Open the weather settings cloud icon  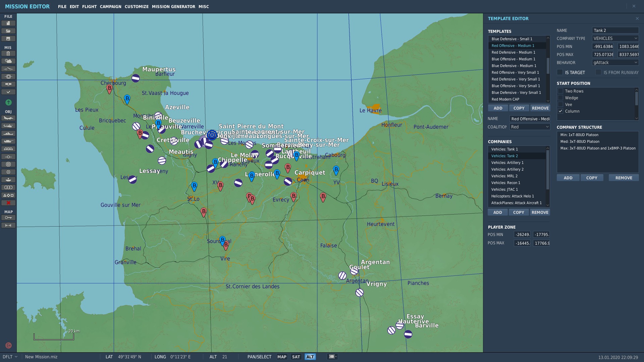point(8,61)
